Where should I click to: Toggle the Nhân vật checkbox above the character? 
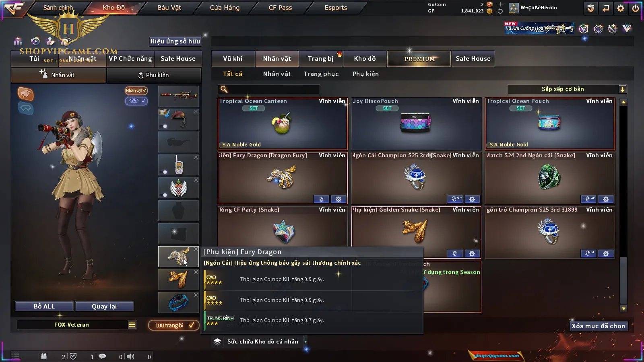point(136,90)
